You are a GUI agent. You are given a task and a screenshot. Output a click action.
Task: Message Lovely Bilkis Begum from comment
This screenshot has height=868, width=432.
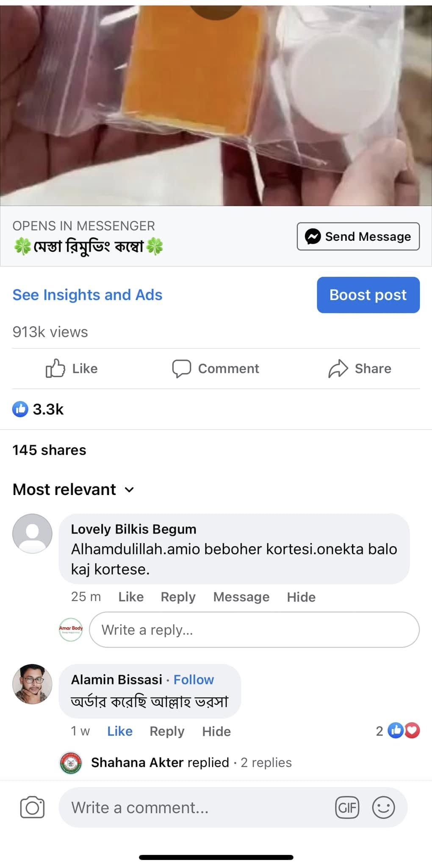coord(241,597)
